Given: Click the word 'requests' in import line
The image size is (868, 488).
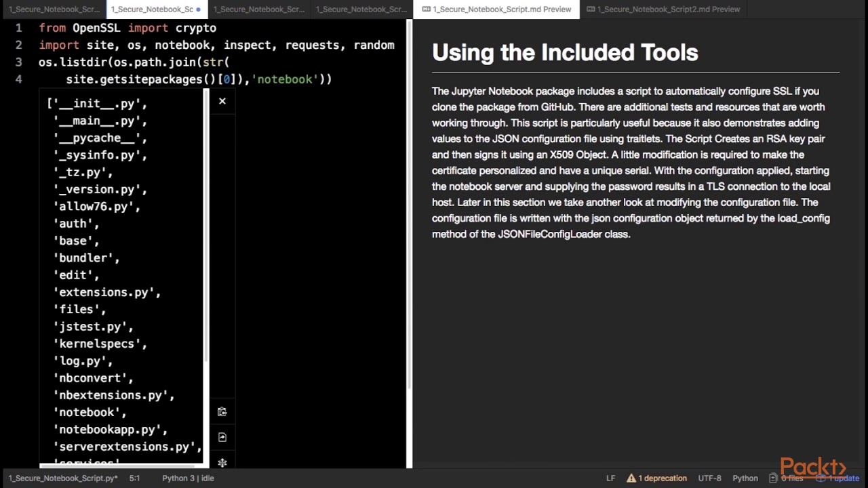Looking at the screenshot, I should pyautogui.click(x=312, y=45).
